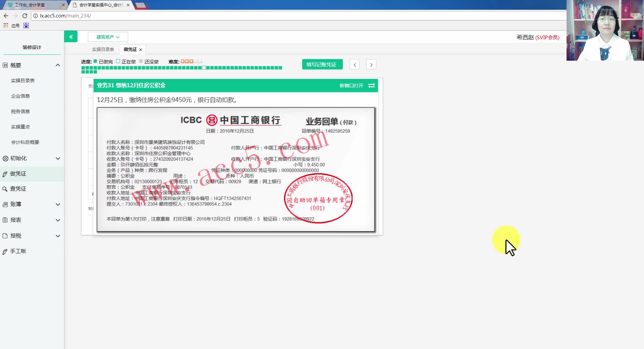The width and height of the screenshot is (644, 349).
Task: Select the 做凭证 pencil icon in sidebar
Action: click(5, 174)
